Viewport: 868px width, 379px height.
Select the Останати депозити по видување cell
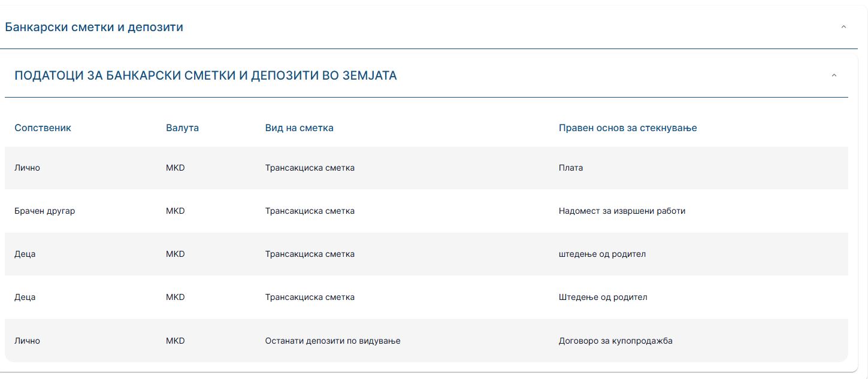pyautogui.click(x=332, y=341)
